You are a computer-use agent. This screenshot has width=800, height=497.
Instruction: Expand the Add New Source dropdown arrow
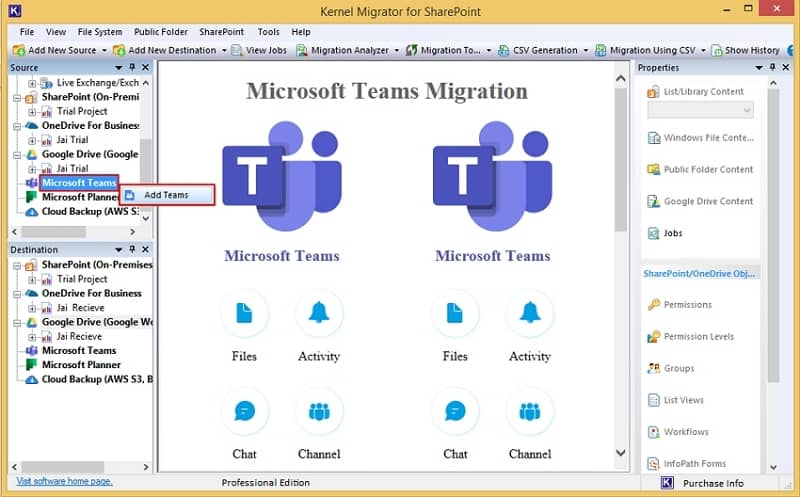pos(104,51)
